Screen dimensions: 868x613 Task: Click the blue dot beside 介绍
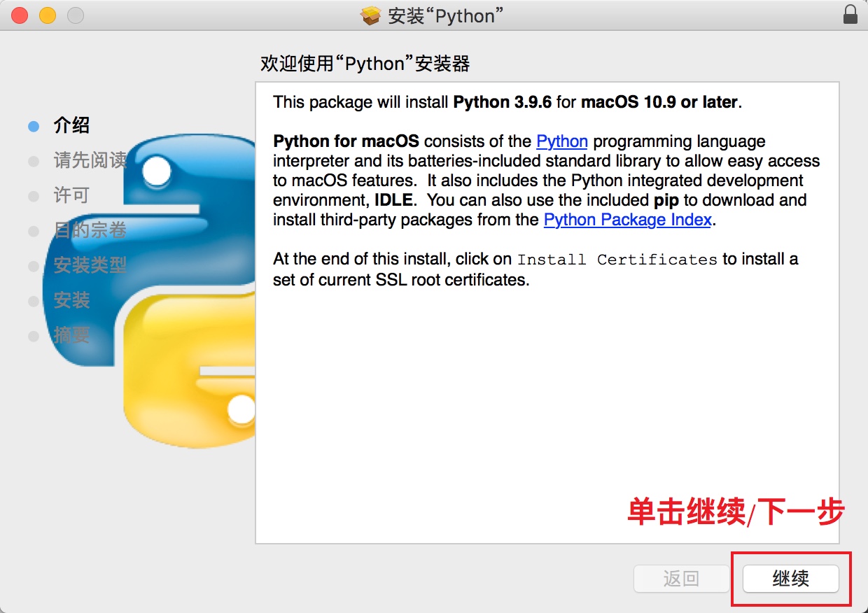pos(33,127)
